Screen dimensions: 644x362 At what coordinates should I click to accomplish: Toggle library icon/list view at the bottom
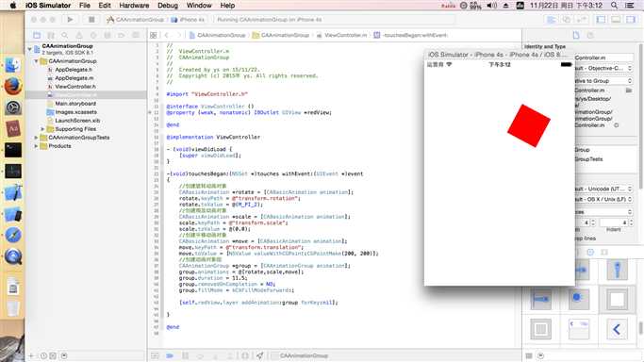pos(529,355)
